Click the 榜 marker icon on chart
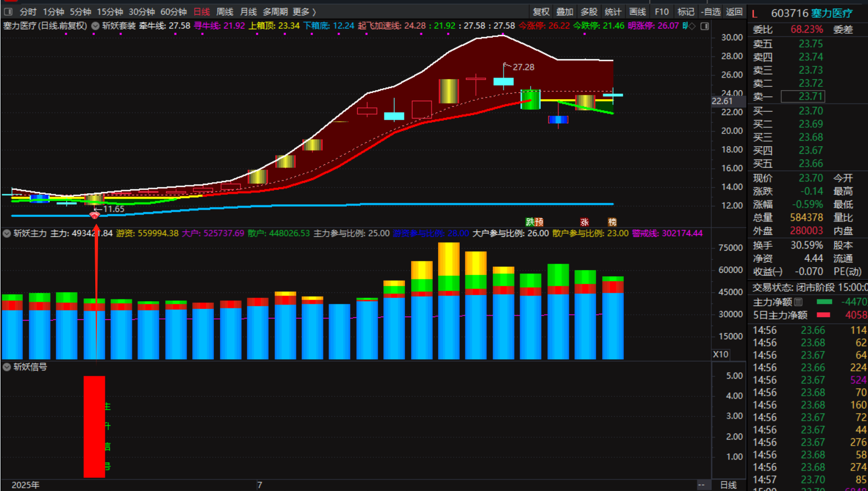The image size is (868, 491). (x=612, y=222)
